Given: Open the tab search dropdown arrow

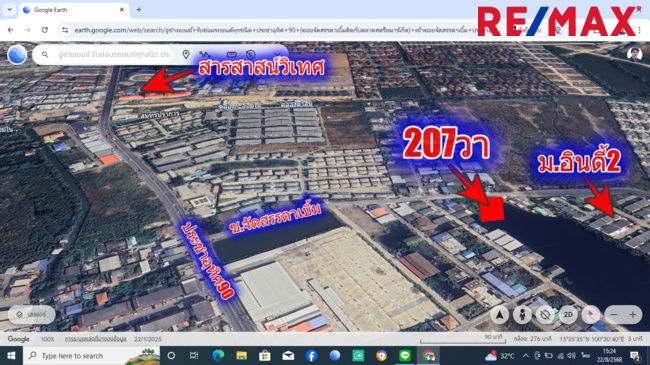Looking at the screenshot, I should [x=9, y=10].
